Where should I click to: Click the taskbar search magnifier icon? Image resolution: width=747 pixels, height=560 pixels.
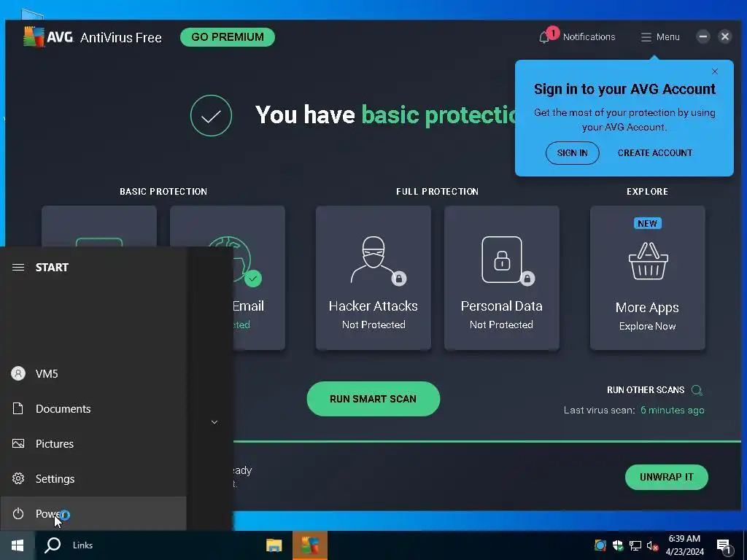tap(53, 545)
